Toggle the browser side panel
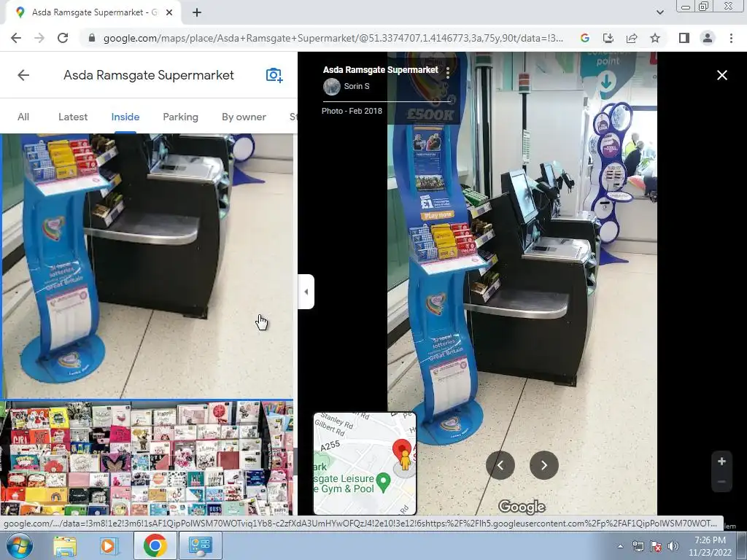 (x=684, y=38)
